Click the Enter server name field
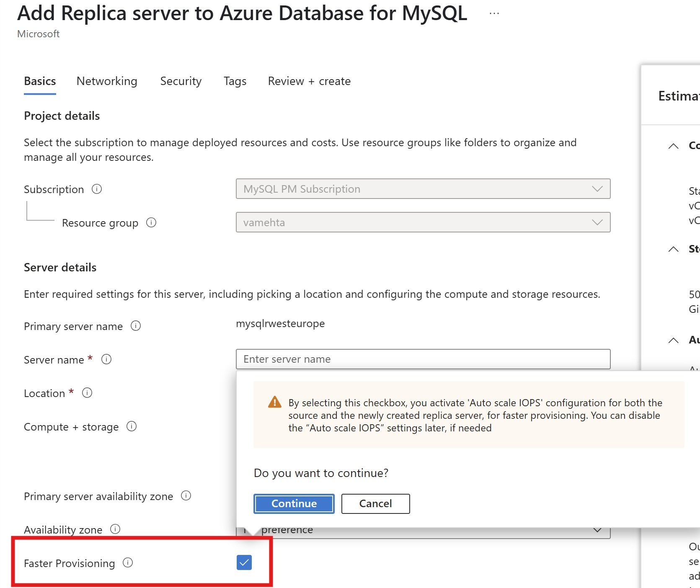Screen dimensions: 700x588 tap(423, 359)
